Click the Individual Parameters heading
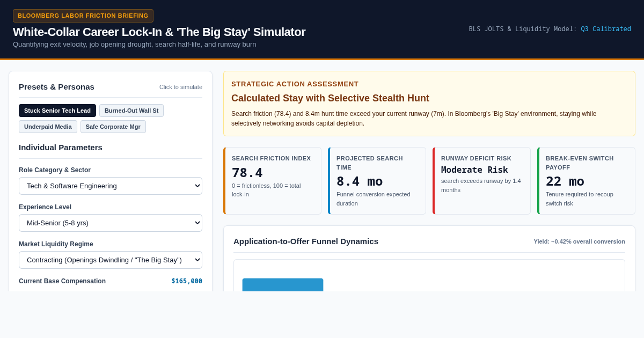Screen dimensions: 644x338 61,147
